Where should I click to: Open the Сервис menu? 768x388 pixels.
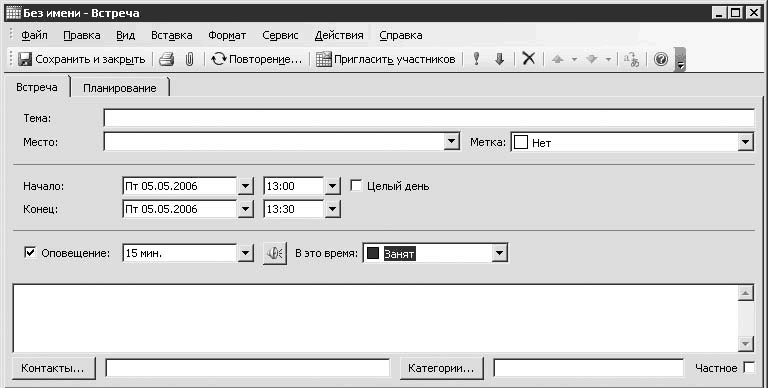(280, 35)
